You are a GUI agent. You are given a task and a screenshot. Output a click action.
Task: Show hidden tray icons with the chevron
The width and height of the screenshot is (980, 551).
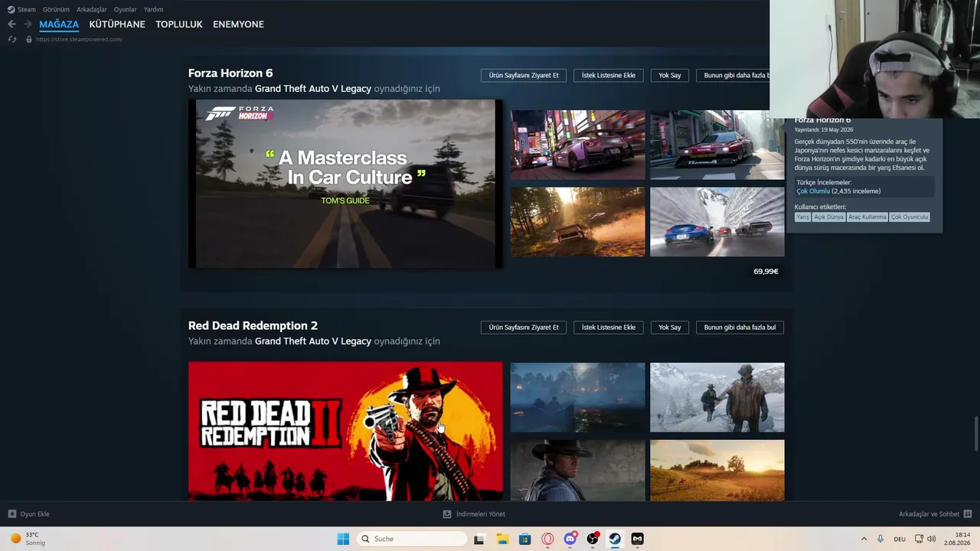tap(864, 539)
